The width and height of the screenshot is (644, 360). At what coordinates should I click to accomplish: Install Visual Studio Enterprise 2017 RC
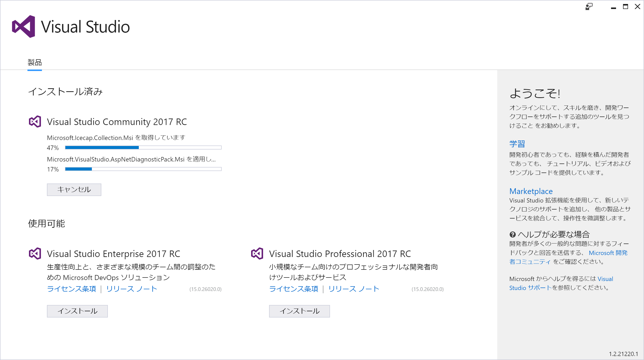click(77, 311)
